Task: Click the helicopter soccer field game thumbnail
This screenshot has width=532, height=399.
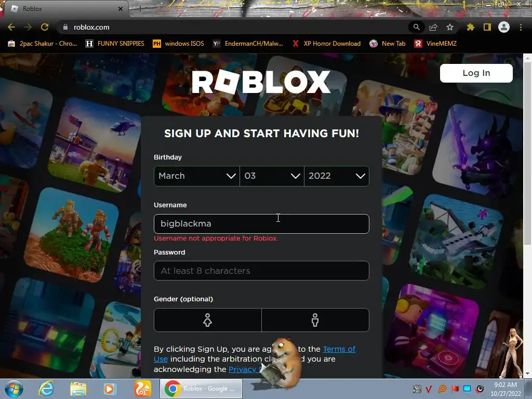Action: pyautogui.click(x=95, y=144)
